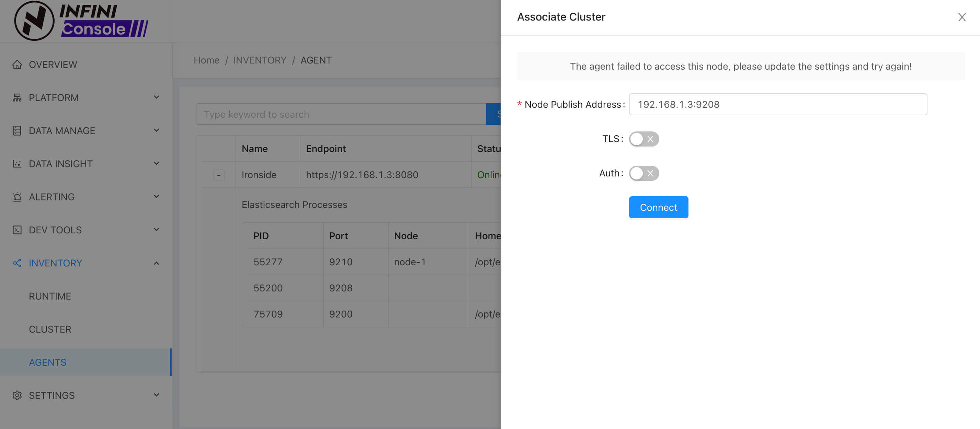This screenshot has width=980, height=429.
Task: Open the Cluster menu item
Action: coord(50,329)
